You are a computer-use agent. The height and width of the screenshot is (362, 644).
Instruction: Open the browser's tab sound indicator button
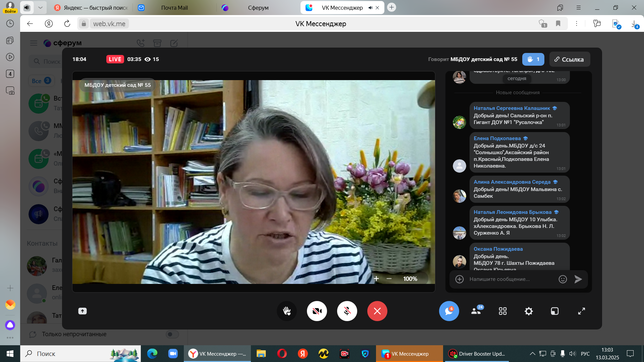pyautogui.click(x=27, y=7)
